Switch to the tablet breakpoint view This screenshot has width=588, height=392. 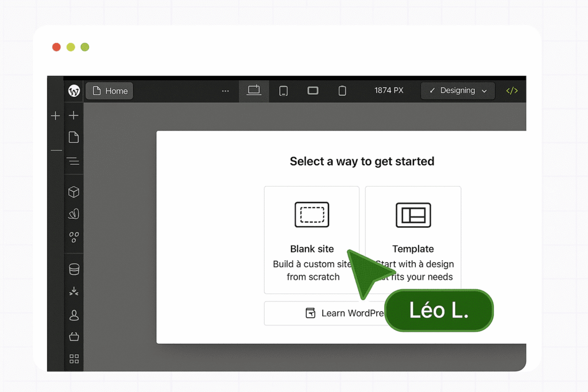coord(283,91)
